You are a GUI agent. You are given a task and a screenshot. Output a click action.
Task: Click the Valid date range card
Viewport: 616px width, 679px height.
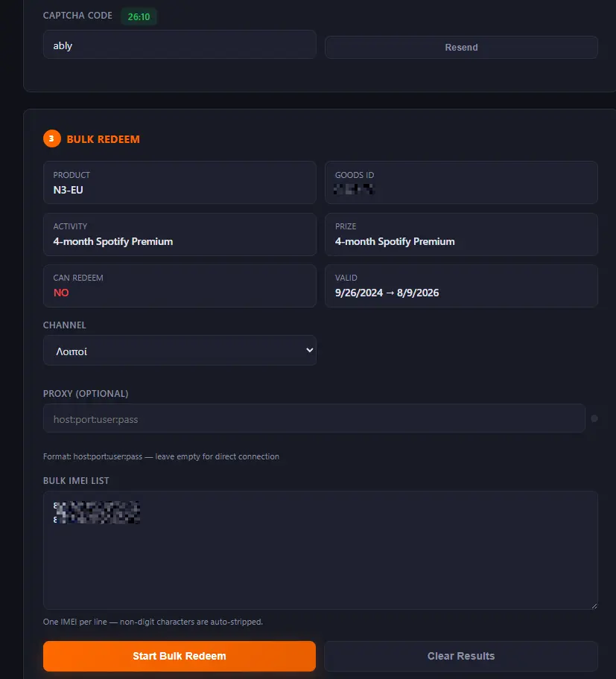pyautogui.click(x=461, y=286)
